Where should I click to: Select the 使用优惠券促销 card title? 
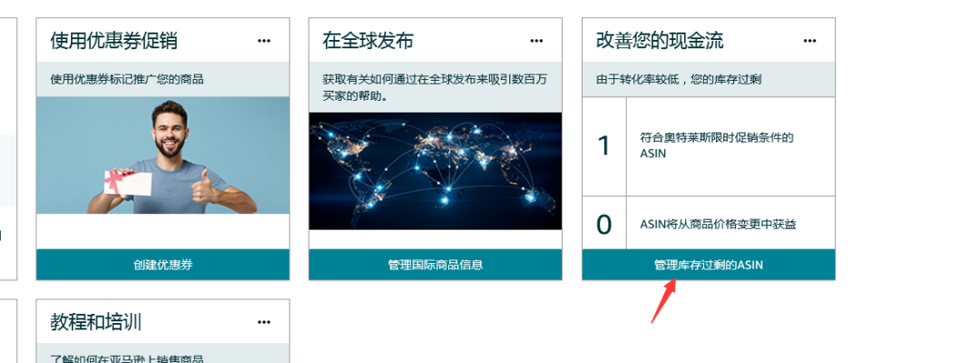[x=113, y=41]
